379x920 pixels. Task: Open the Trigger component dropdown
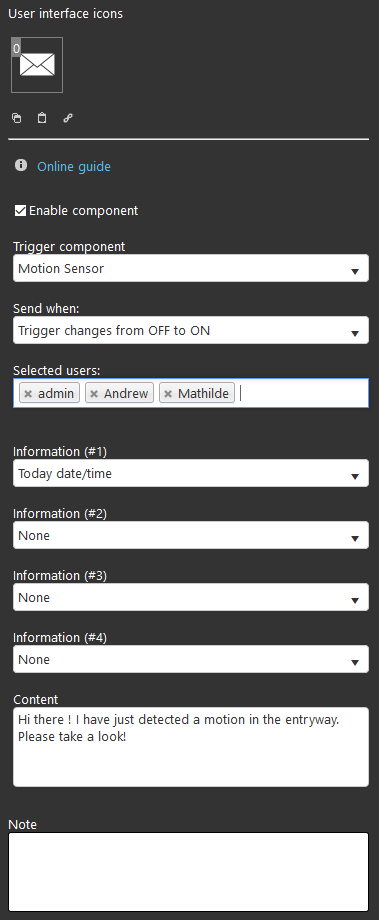[x=191, y=268]
